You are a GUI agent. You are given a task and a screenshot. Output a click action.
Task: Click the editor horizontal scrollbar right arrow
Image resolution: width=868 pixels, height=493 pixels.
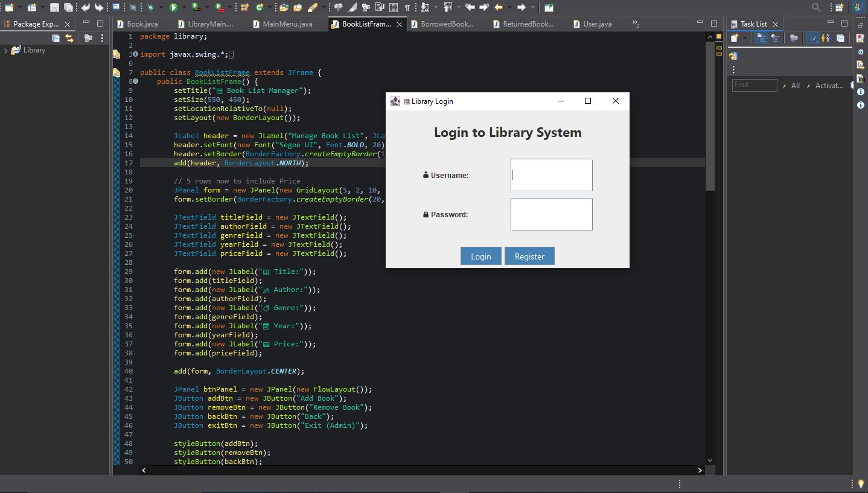(700, 469)
